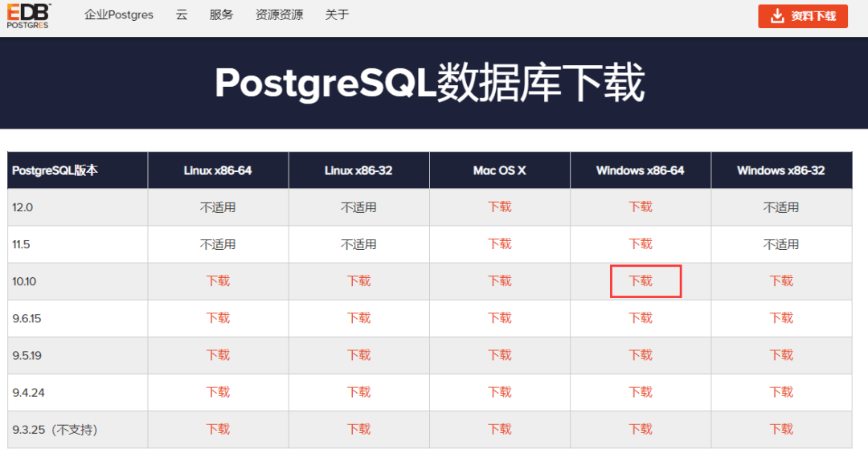Screen dimensions: 868x470
Task: Download 9.5.19 for Windows x86-32
Action: click(x=781, y=355)
